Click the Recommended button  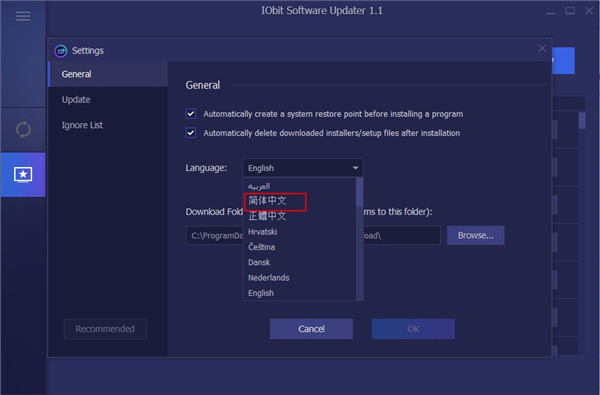[105, 329]
